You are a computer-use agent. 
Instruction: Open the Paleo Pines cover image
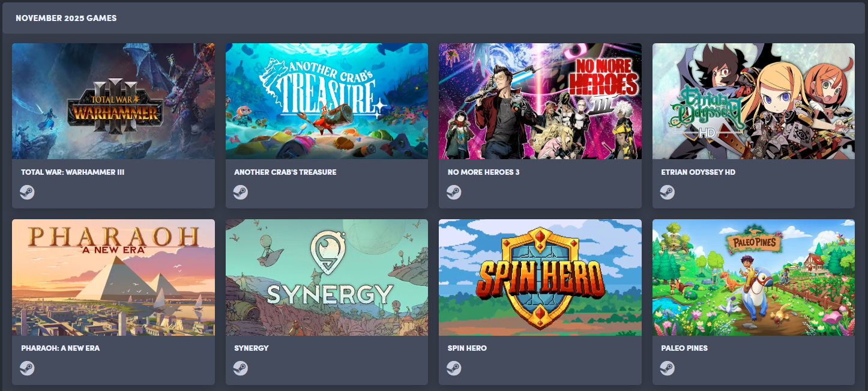tap(754, 277)
